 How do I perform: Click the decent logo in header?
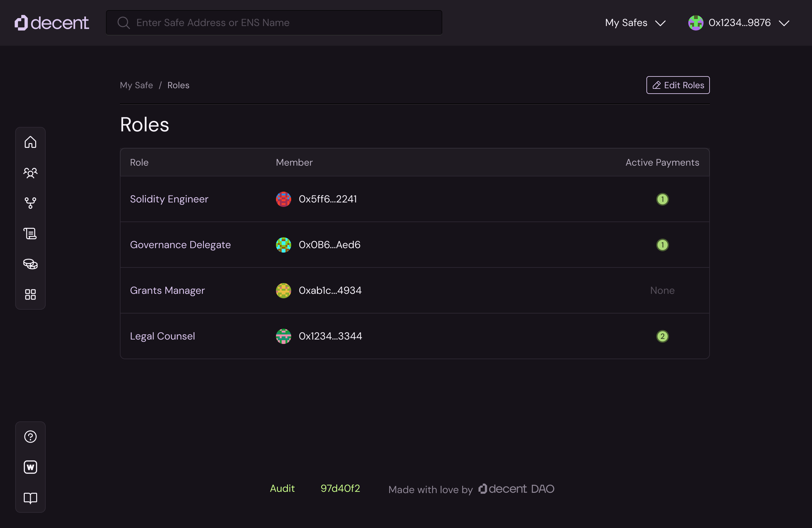click(x=51, y=23)
